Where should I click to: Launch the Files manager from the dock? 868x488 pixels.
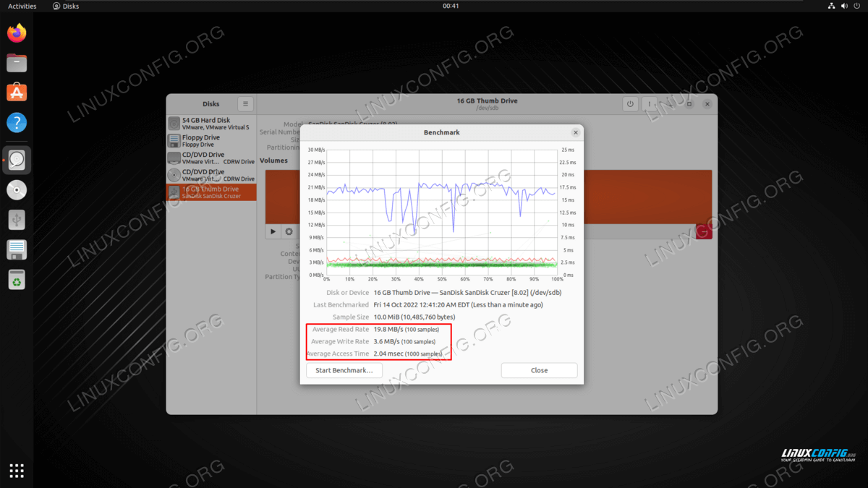[17, 63]
